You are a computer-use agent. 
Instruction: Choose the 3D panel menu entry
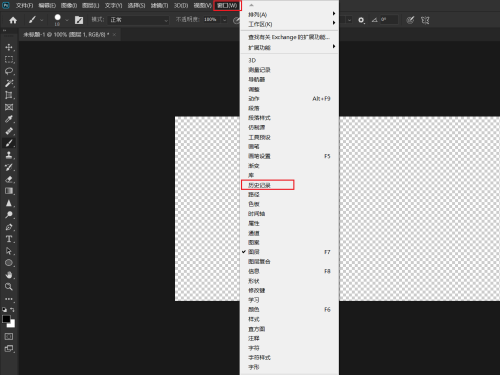[289, 60]
